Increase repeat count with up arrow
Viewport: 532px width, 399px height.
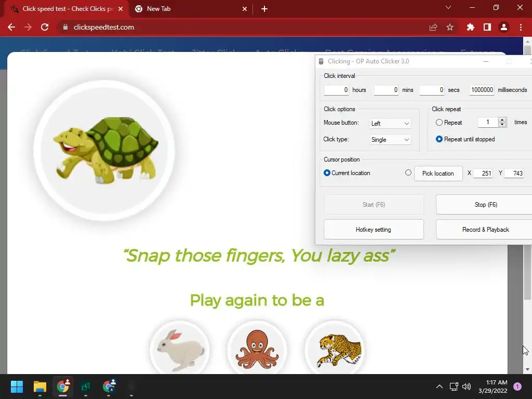[502, 120]
